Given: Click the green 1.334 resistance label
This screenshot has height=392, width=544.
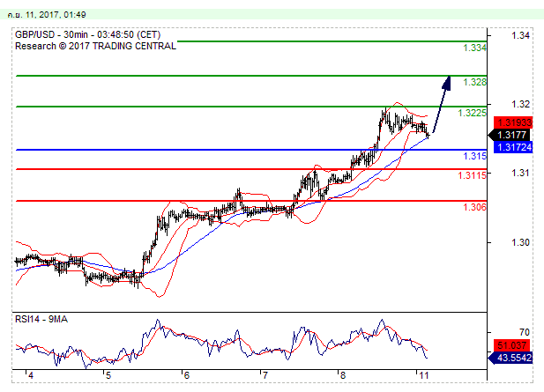Looking at the screenshot, I should pos(474,48).
